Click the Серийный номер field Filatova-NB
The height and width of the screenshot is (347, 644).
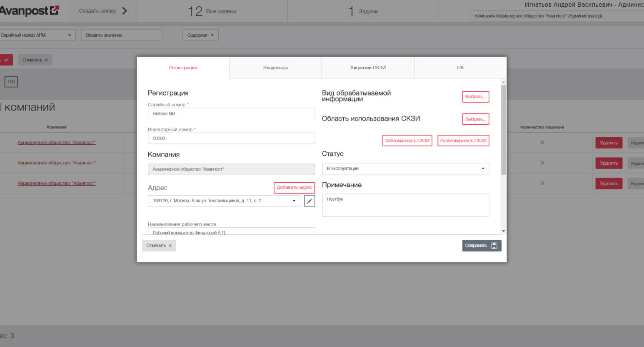click(x=231, y=113)
